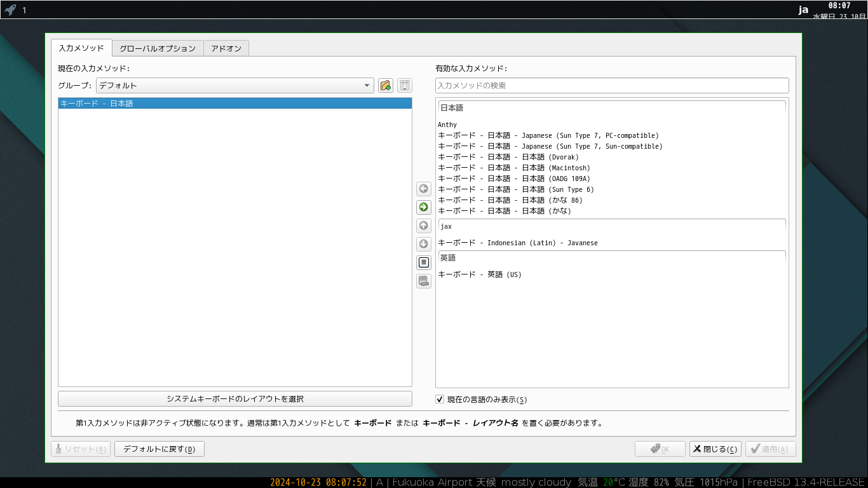The height and width of the screenshot is (488, 868).
Task: Open the アドオン tab
Action: point(226,48)
